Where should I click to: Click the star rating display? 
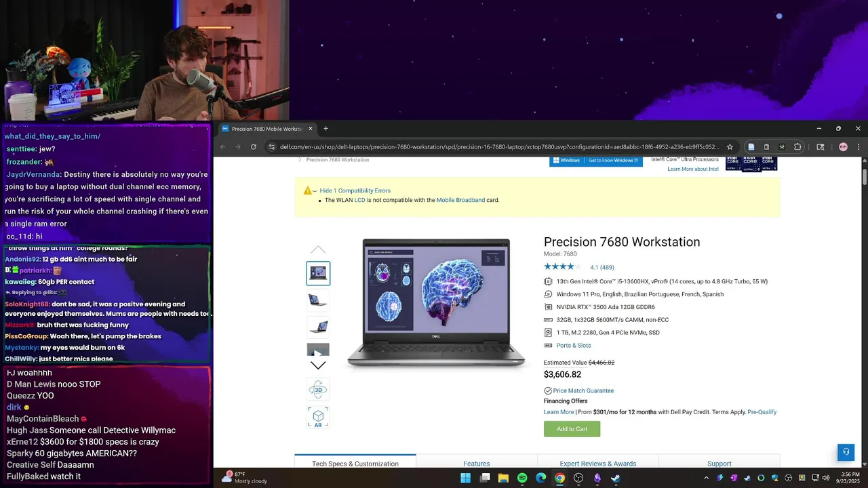pyautogui.click(x=562, y=267)
